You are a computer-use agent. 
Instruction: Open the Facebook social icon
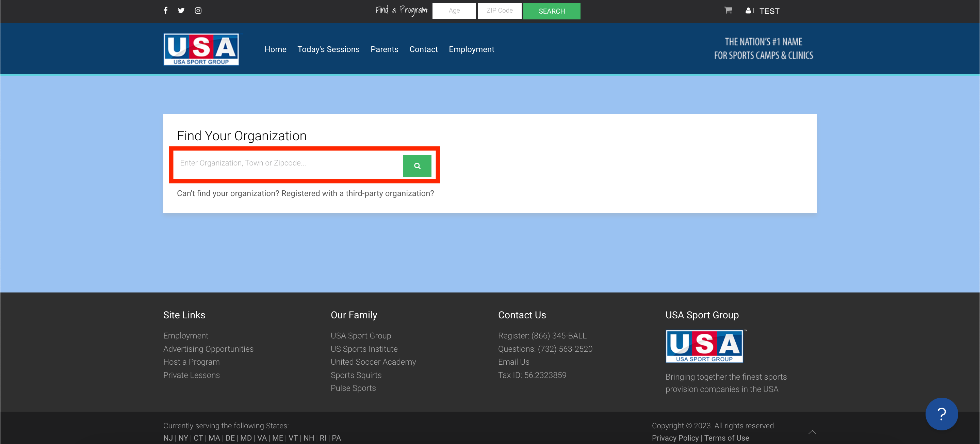click(165, 10)
